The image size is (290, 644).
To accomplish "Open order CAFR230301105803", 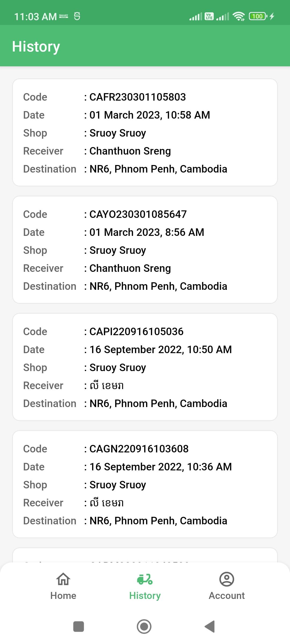I will (x=145, y=132).
